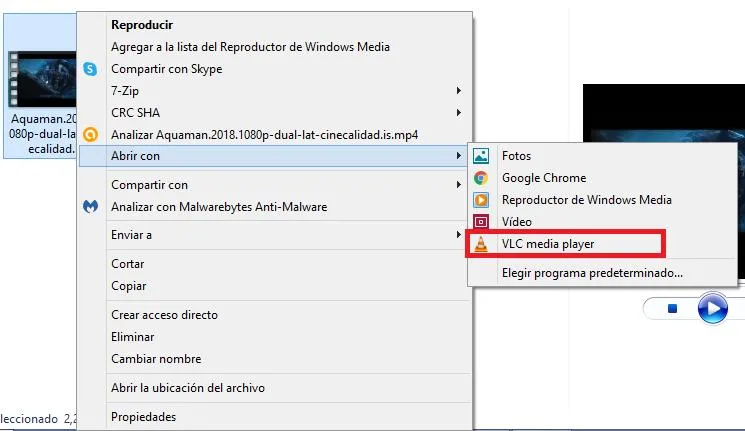
Task: Expand the Enviar a submenu arrow
Action: tap(458, 235)
